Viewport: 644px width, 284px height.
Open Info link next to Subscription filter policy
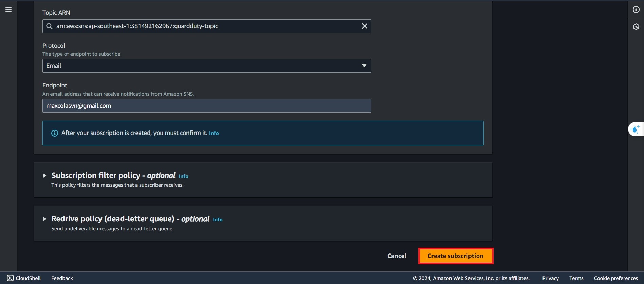tap(183, 176)
